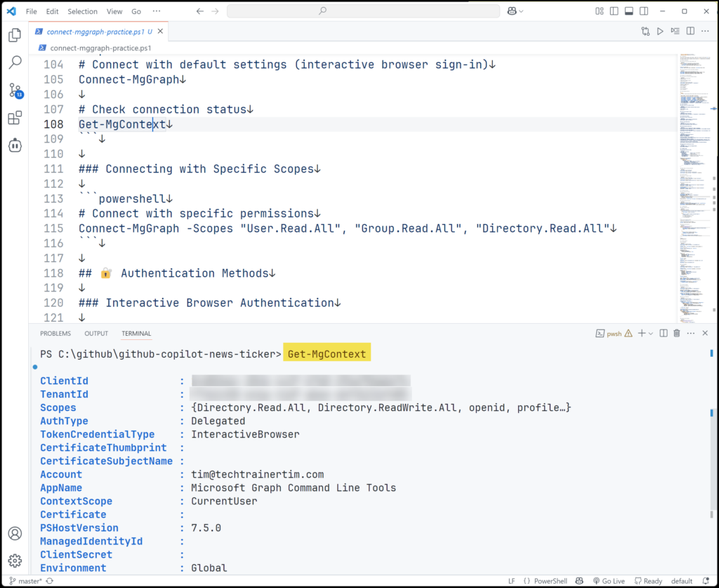
Task: Click the terminal scrollbar
Action: (712, 459)
